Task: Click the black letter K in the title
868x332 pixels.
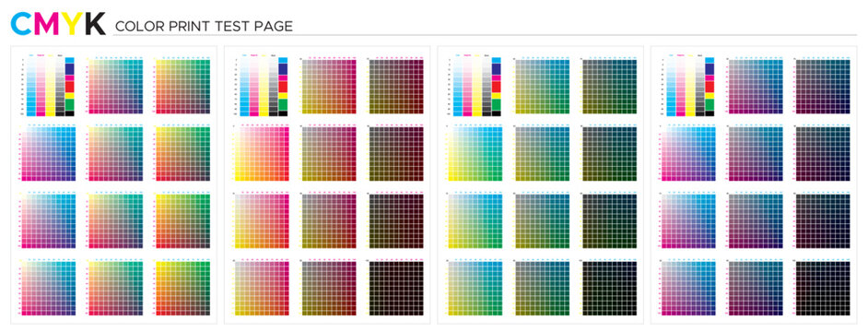Action: click(x=95, y=24)
